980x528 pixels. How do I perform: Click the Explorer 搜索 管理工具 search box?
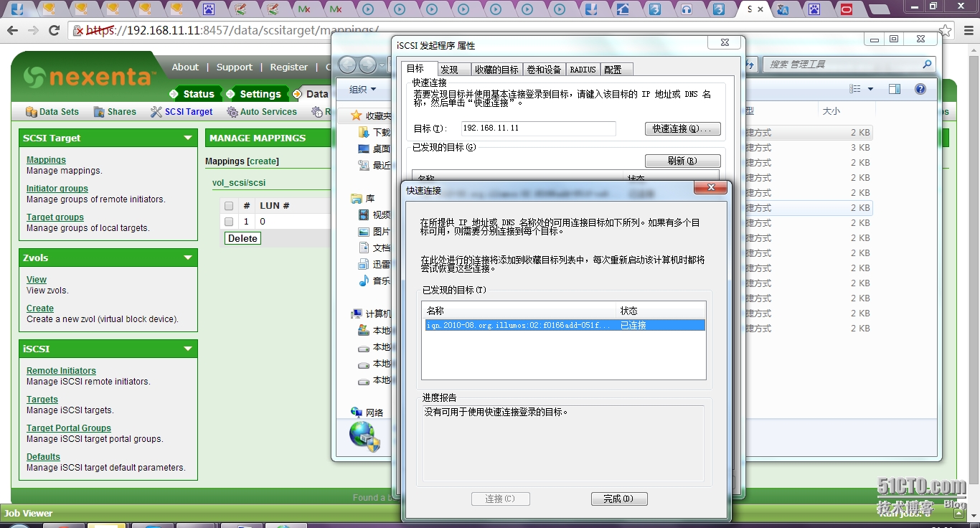click(x=849, y=65)
